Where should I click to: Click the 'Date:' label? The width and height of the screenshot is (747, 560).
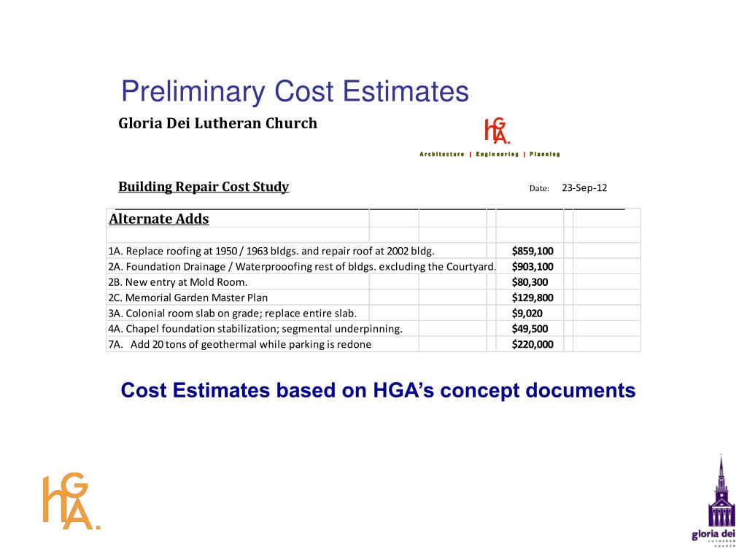(539, 189)
